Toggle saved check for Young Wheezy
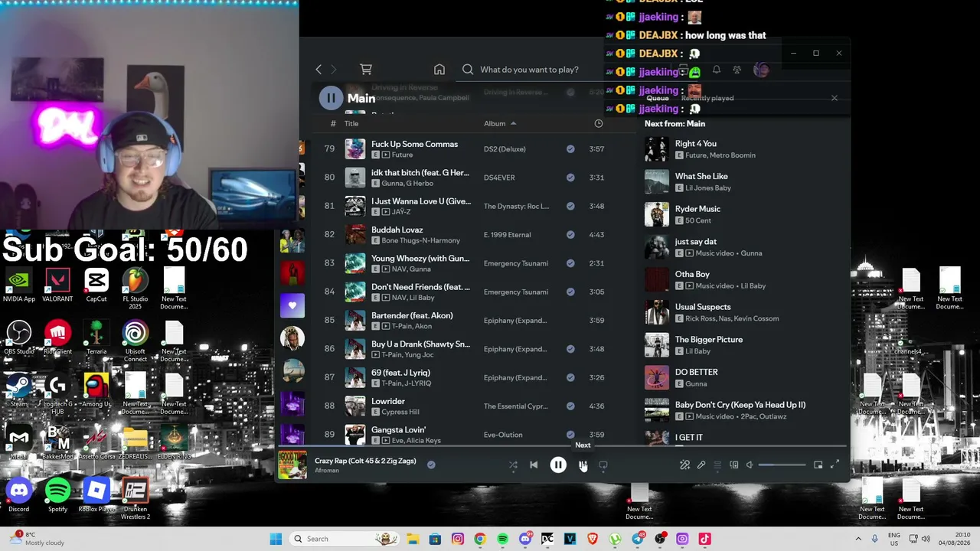The image size is (980, 551). click(570, 263)
